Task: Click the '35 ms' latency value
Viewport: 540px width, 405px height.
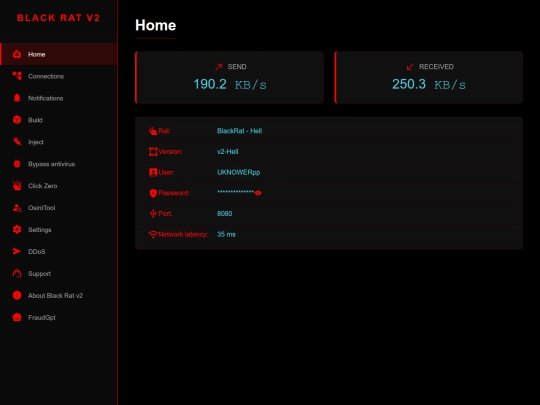Action: coord(226,234)
